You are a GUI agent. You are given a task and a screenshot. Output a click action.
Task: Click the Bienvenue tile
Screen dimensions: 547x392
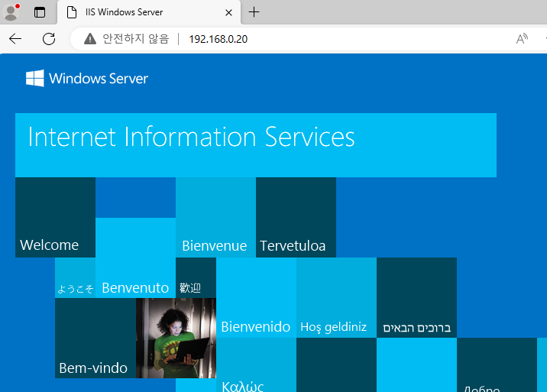215,217
